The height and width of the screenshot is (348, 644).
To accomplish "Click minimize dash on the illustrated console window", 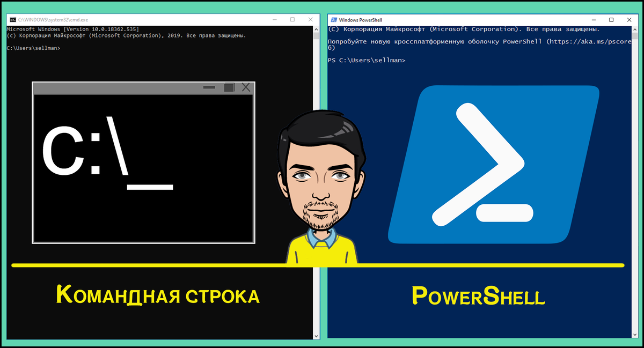I will point(209,87).
